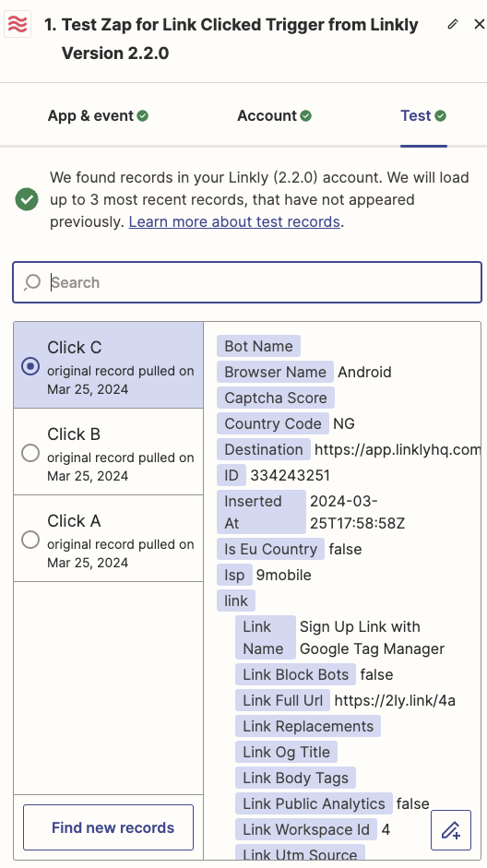
Task: Close the step editor panel
Action: tap(480, 24)
